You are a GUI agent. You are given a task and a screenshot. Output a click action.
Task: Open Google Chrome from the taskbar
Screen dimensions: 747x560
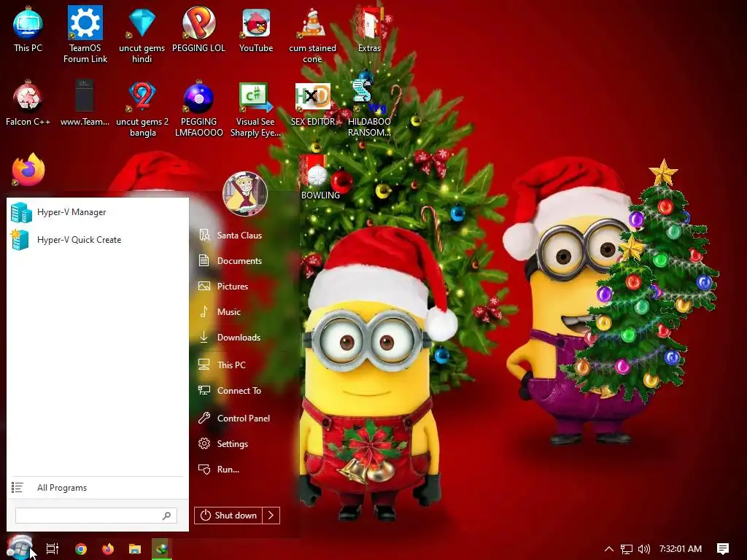[x=81, y=548]
